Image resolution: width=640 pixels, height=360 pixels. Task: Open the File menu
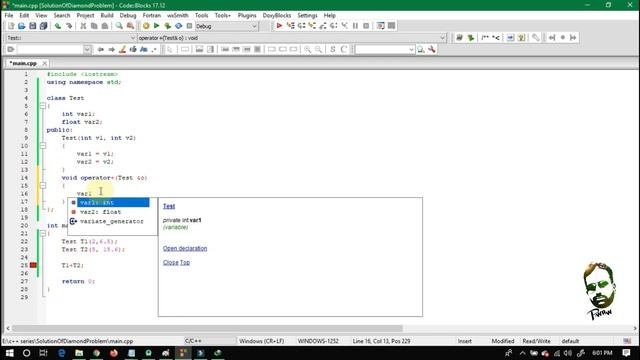9,16
